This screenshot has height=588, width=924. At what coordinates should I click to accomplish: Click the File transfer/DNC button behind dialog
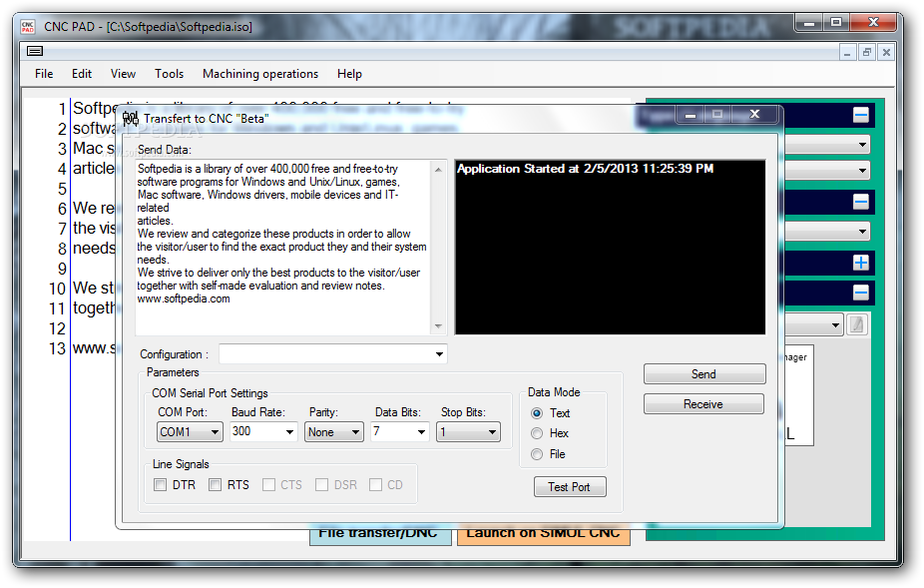(x=380, y=534)
